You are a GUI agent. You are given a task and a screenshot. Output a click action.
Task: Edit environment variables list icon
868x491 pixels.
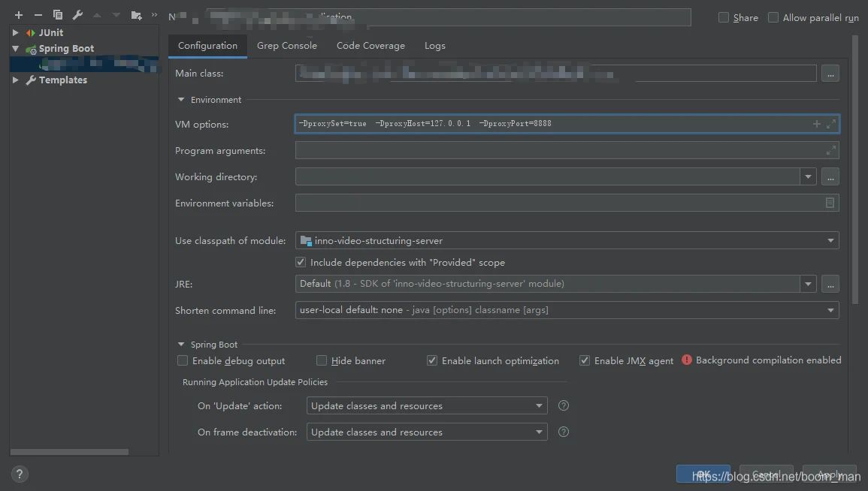point(830,203)
